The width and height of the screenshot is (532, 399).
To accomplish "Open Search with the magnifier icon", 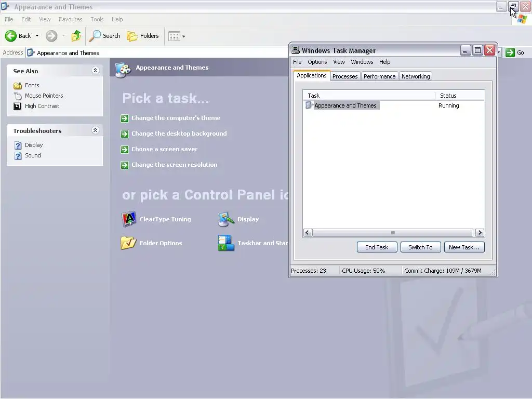I will tap(95, 36).
